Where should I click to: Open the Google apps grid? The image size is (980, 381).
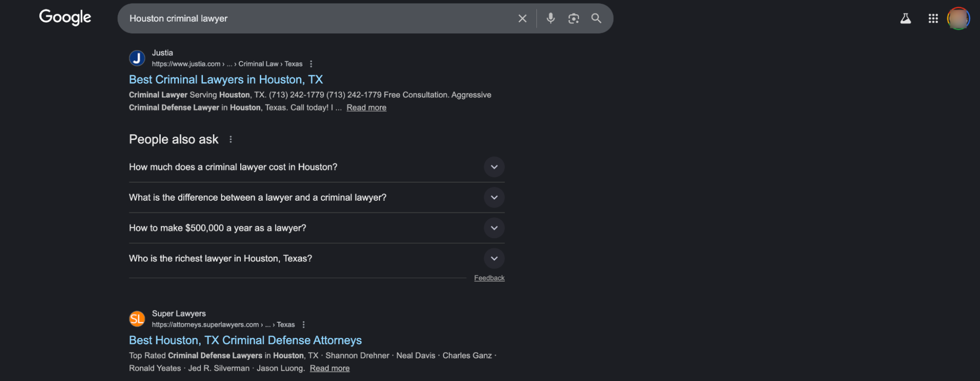(933, 19)
